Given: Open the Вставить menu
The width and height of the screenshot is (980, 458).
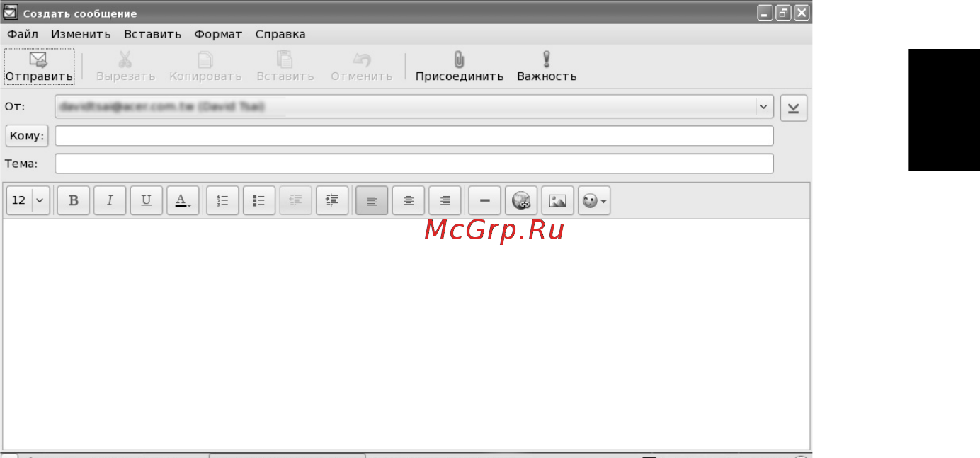Looking at the screenshot, I should (152, 34).
